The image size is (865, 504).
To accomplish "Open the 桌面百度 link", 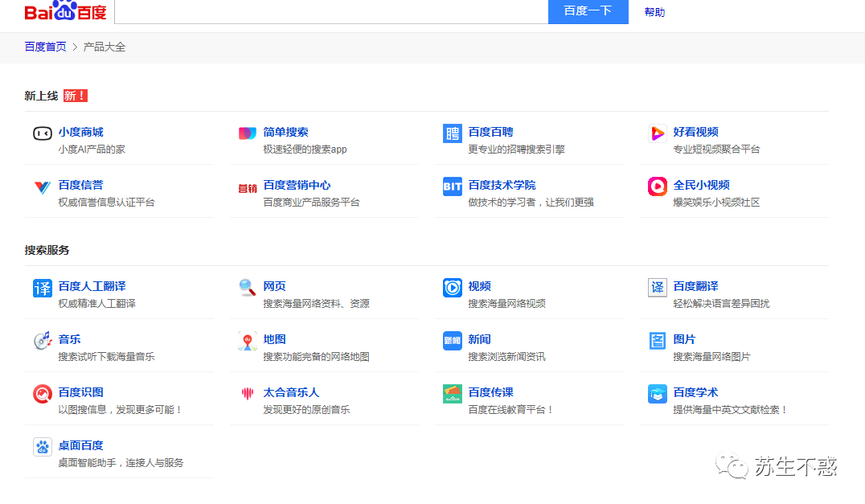I will point(80,445).
